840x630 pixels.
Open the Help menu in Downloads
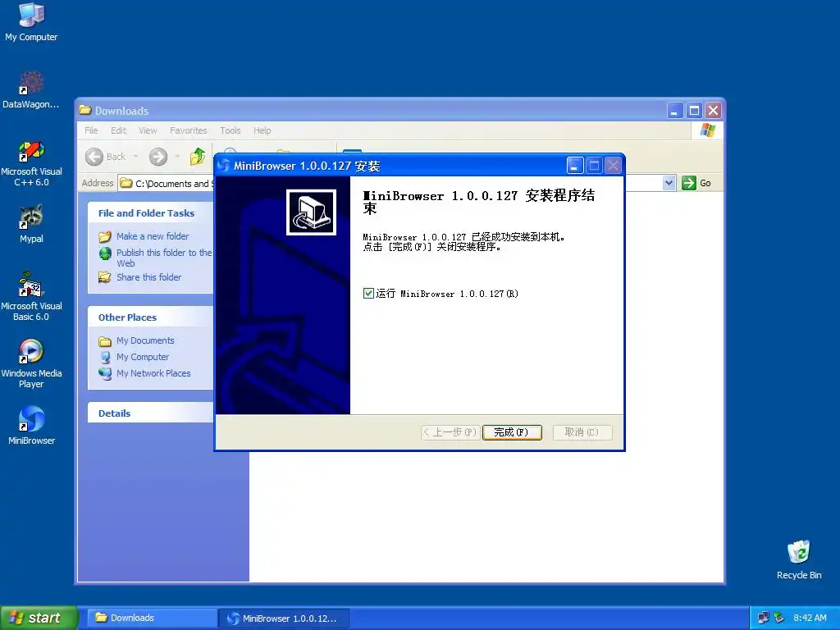[262, 130]
